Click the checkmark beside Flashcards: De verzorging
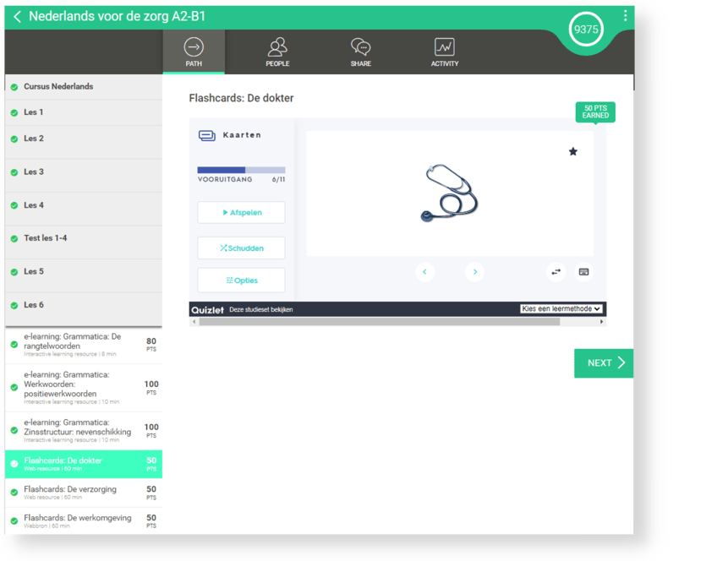 pos(14,493)
